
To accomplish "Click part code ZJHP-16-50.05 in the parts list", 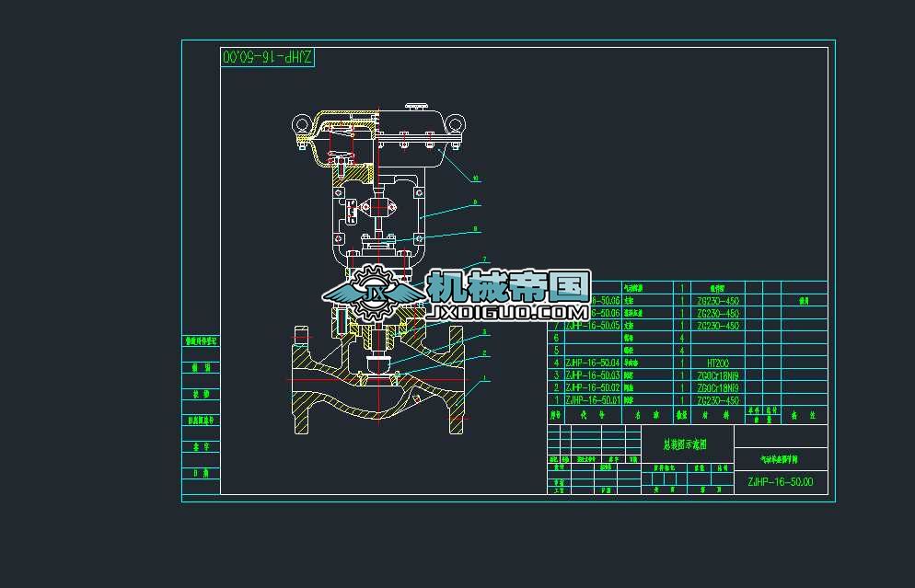I will click(592, 326).
